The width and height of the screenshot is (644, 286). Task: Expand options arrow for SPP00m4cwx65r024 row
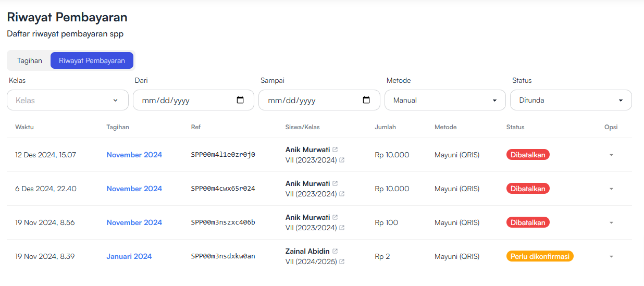tap(611, 189)
